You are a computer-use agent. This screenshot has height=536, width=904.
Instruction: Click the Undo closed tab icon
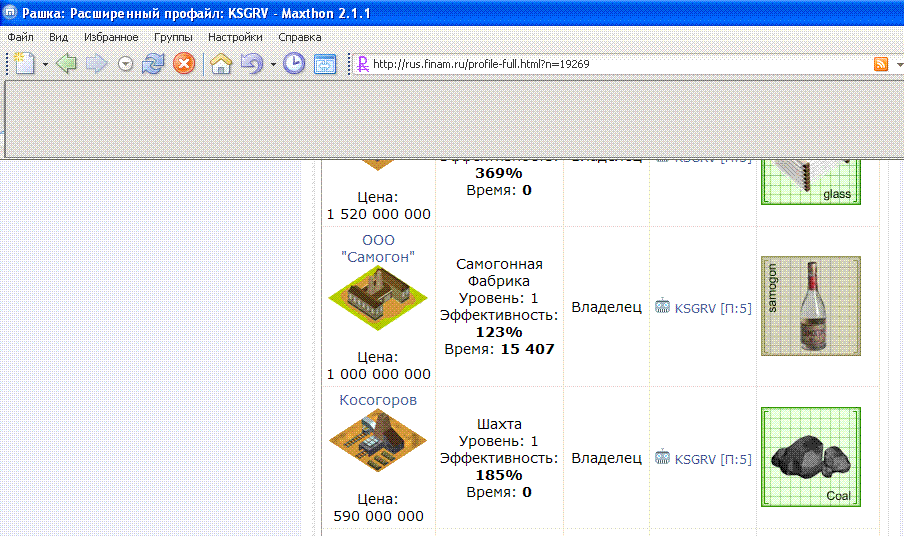pos(251,63)
